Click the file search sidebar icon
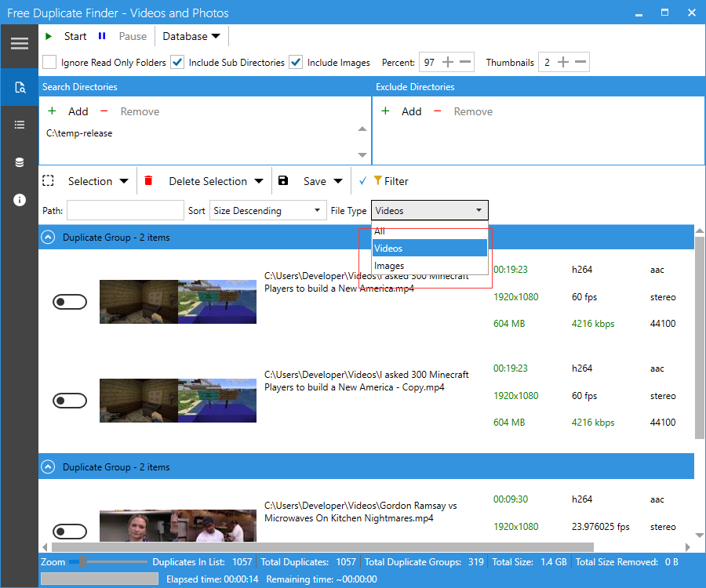The image size is (706, 588). click(20, 87)
